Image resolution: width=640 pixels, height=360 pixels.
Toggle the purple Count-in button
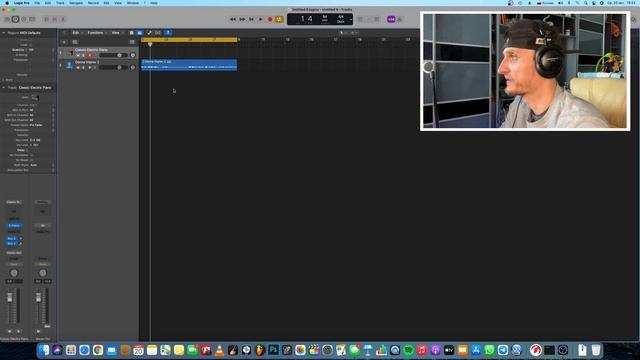[x=391, y=19]
